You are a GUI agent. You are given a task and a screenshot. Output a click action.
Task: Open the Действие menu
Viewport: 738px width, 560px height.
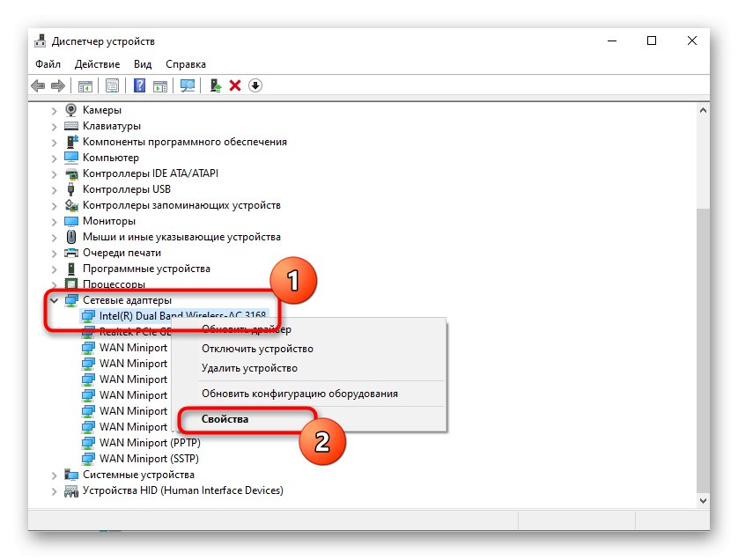pos(97,64)
